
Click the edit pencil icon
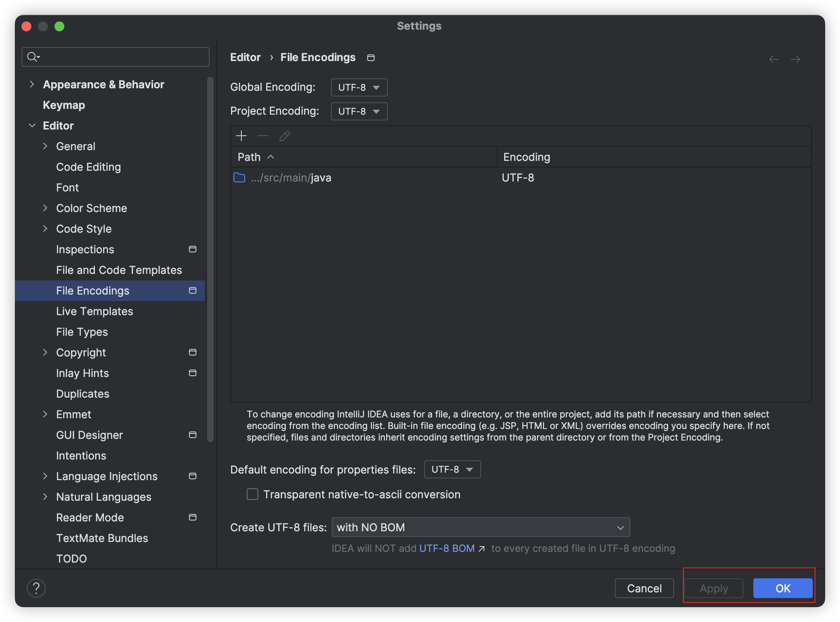[285, 136]
